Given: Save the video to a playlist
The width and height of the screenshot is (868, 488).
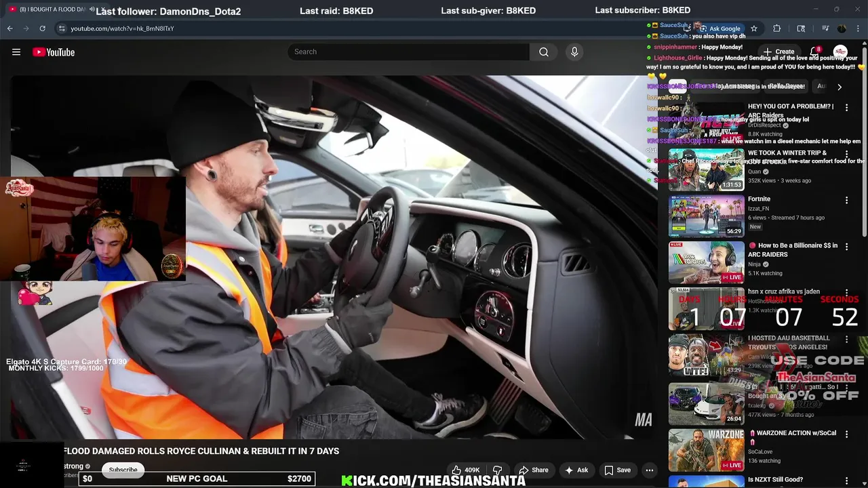Looking at the screenshot, I should [617, 470].
